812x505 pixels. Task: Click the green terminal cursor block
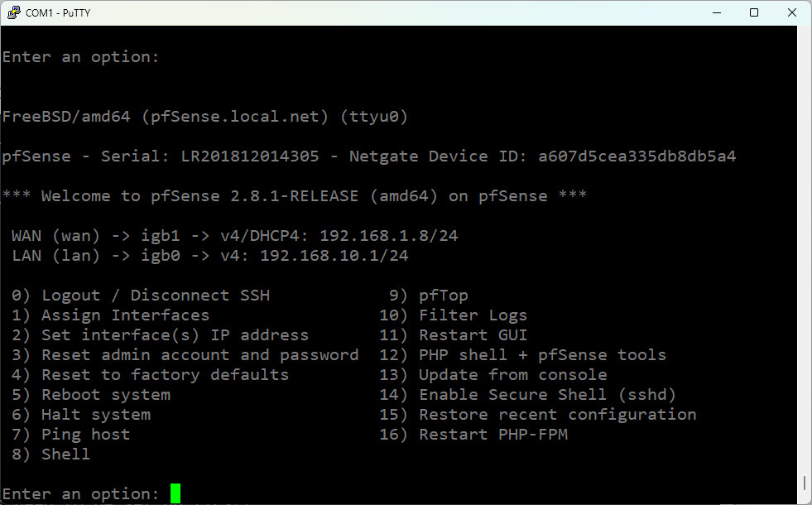(x=175, y=493)
